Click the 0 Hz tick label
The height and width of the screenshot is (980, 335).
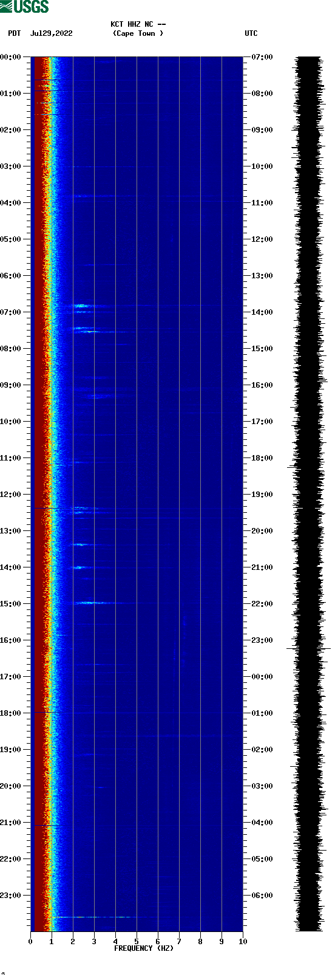(30, 942)
